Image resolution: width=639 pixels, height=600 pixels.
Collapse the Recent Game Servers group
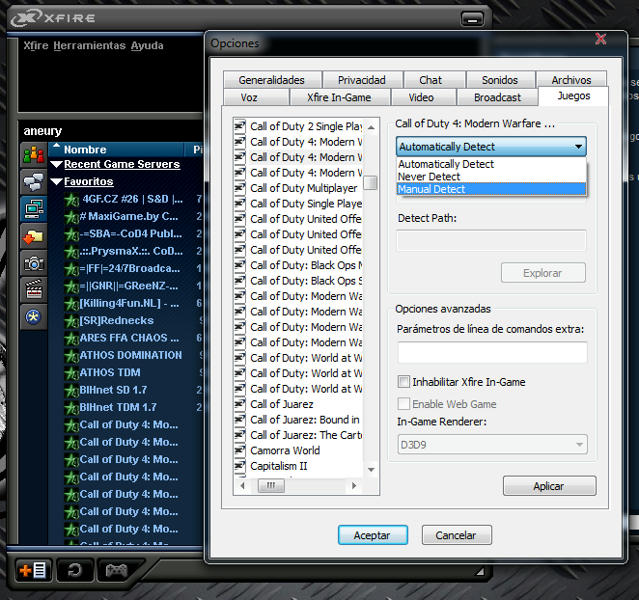coord(57,165)
